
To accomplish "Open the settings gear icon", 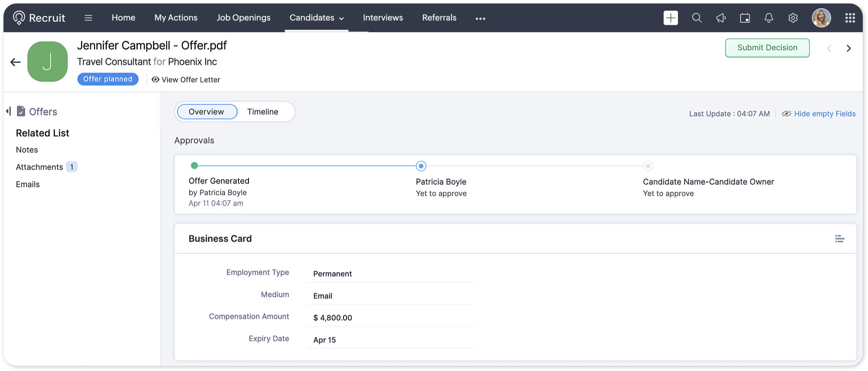I will (793, 18).
